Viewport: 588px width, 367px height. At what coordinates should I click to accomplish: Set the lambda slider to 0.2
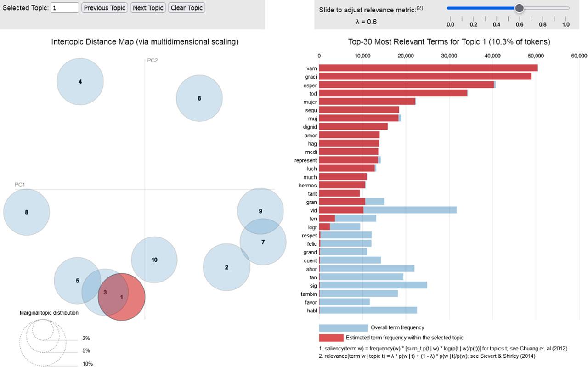[473, 8]
